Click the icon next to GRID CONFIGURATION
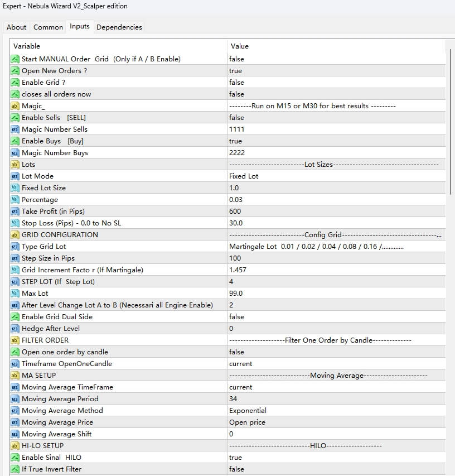This screenshot has height=476, width=455. click(15, 235)
